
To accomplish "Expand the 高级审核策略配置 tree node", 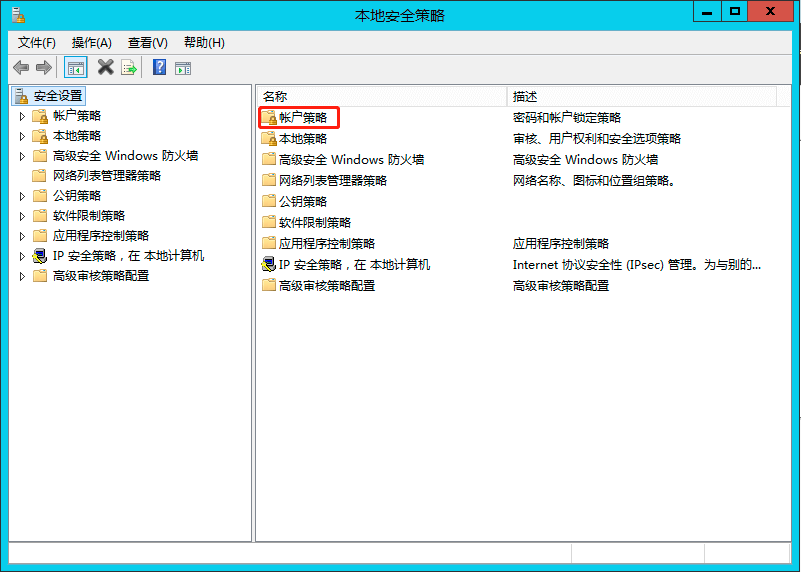I will (22, 276).
